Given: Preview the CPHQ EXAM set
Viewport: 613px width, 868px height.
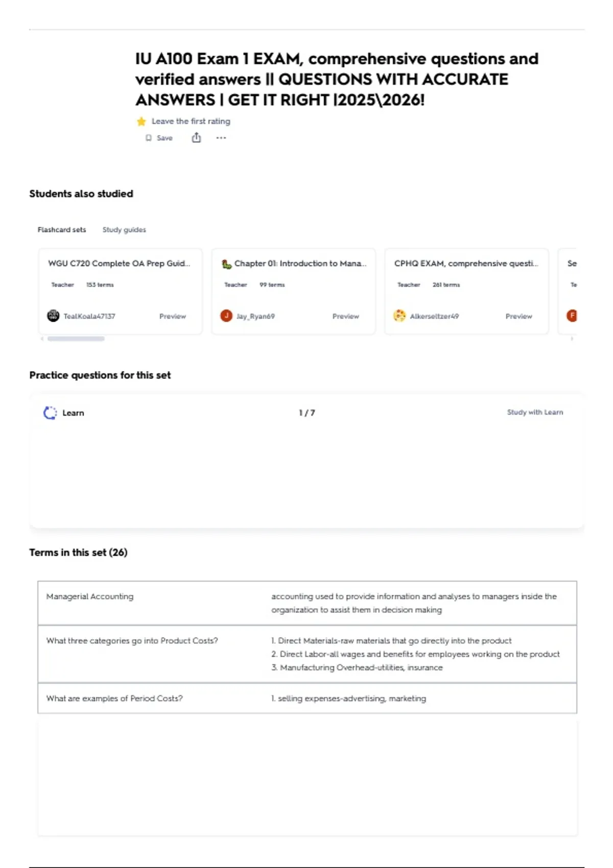Looking at the screenshot, I should point(519,316).
